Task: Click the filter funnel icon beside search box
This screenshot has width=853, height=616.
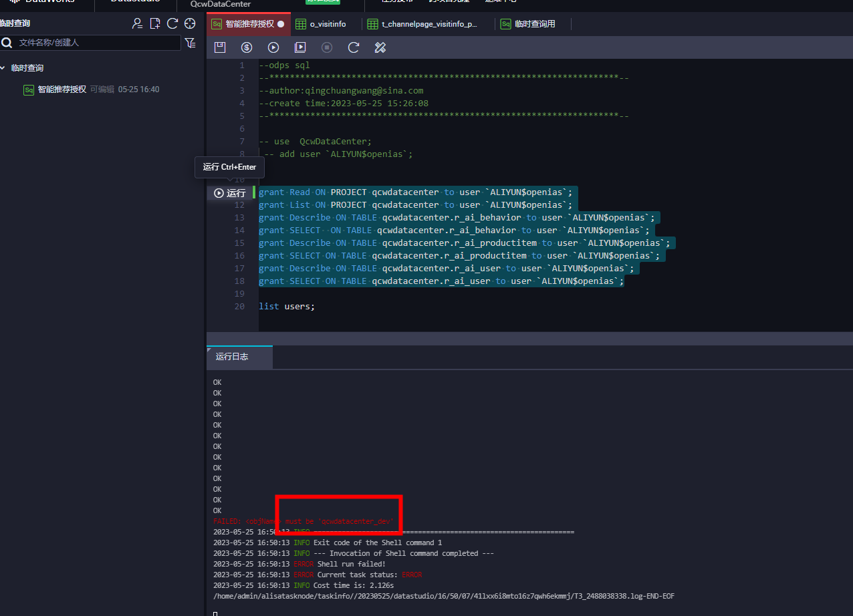Action: point(191,43)
